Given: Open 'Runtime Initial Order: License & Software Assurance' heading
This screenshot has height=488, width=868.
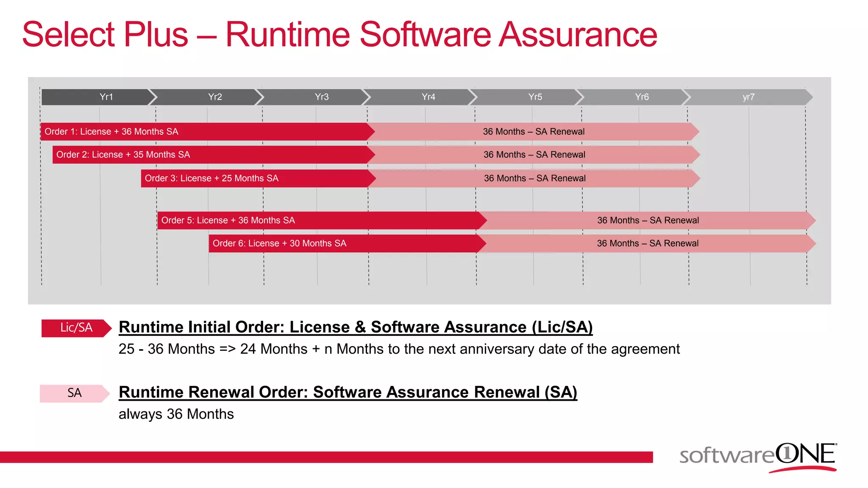Looking at the screenshot, I should pyautogui.click(x=356, y=327).
